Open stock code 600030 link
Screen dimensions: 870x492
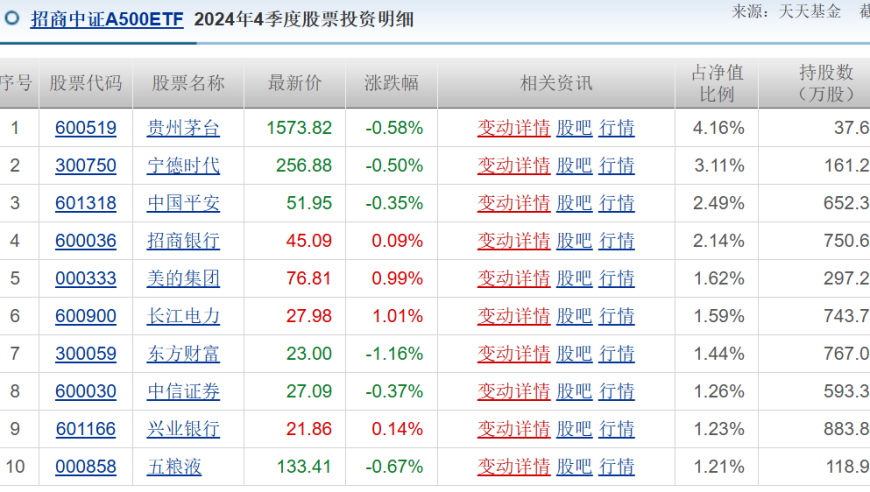click(x=86, y=392)
